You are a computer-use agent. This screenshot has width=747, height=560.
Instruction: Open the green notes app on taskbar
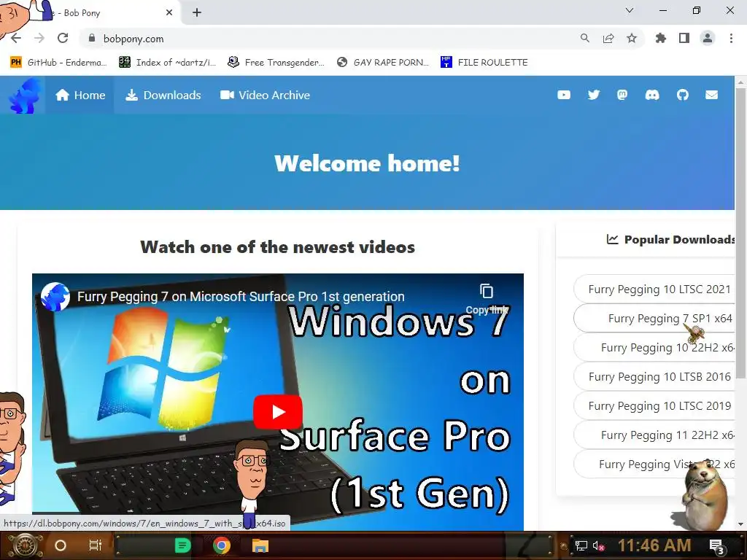coord(182,545)
